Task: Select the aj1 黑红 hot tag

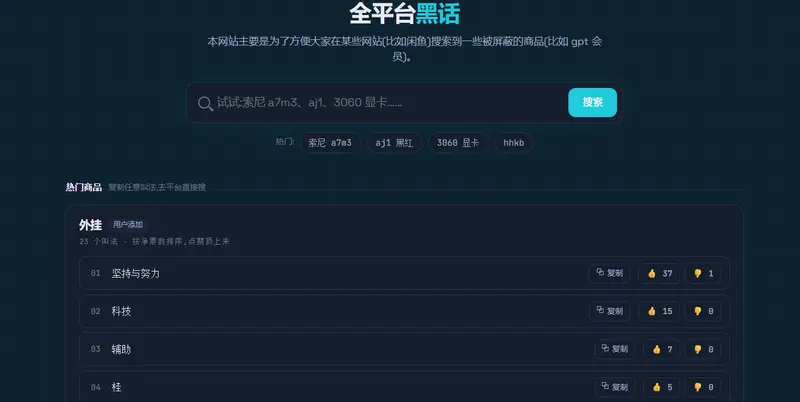Action: click(x=394, y=143)
